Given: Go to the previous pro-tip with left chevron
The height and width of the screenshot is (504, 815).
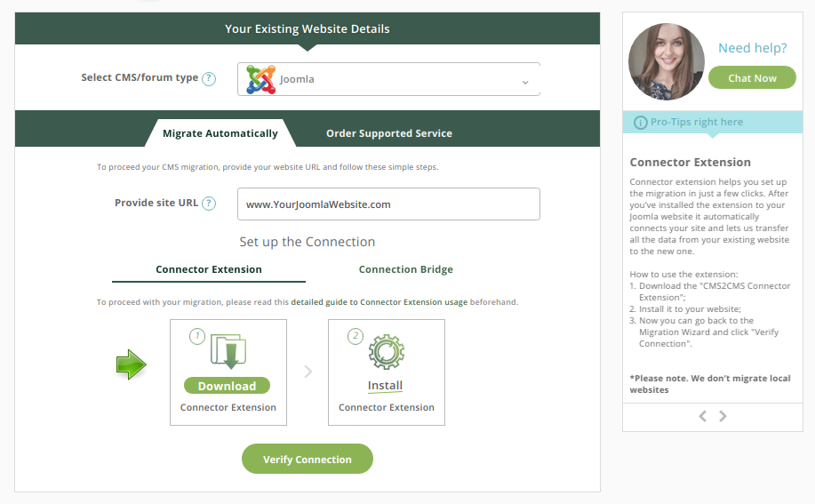Looking at the screenshot, I should pyautogui.click(x=703, y=416).
